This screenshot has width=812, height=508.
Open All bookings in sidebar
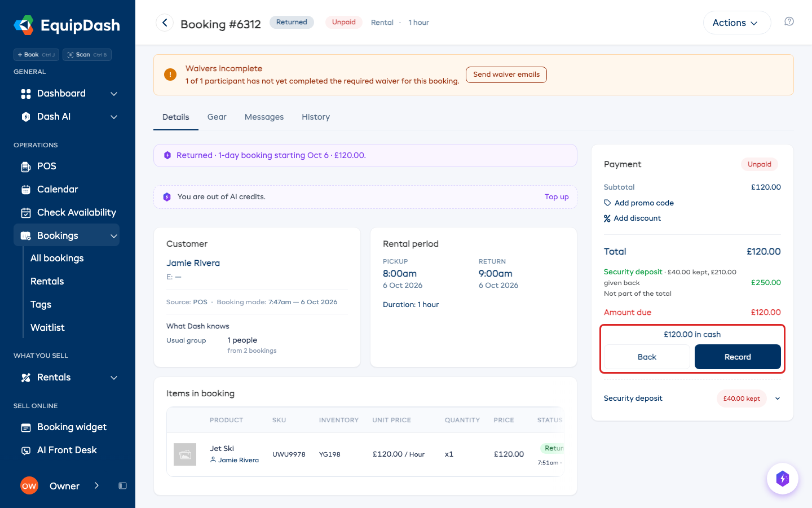pyautogui.click(x=57, y=259)
